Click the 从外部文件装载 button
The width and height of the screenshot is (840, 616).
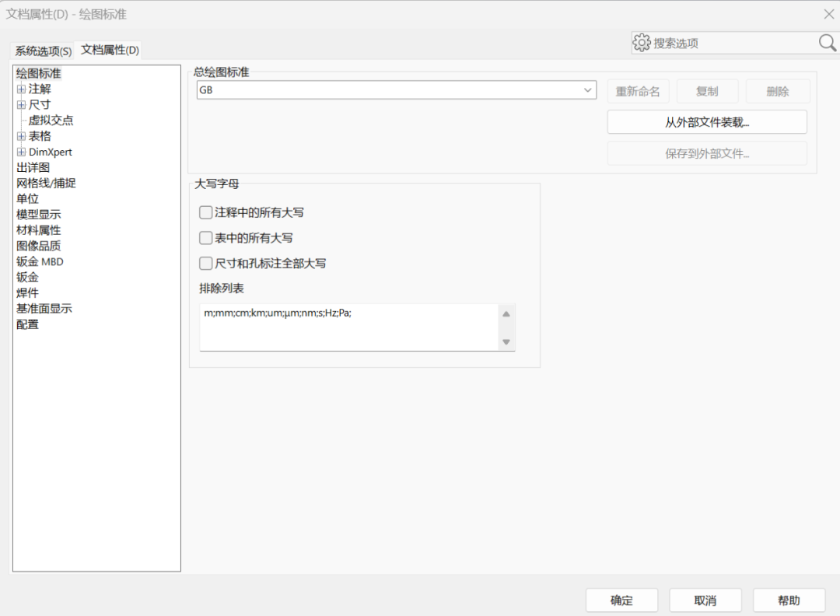tap(706, 122)
